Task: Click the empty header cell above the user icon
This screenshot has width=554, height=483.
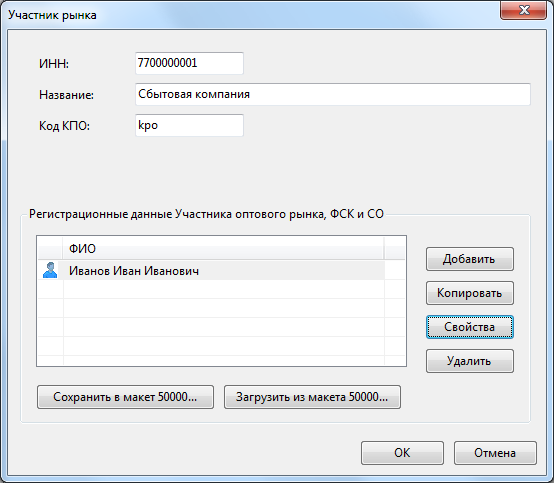Action: (50, 249)
